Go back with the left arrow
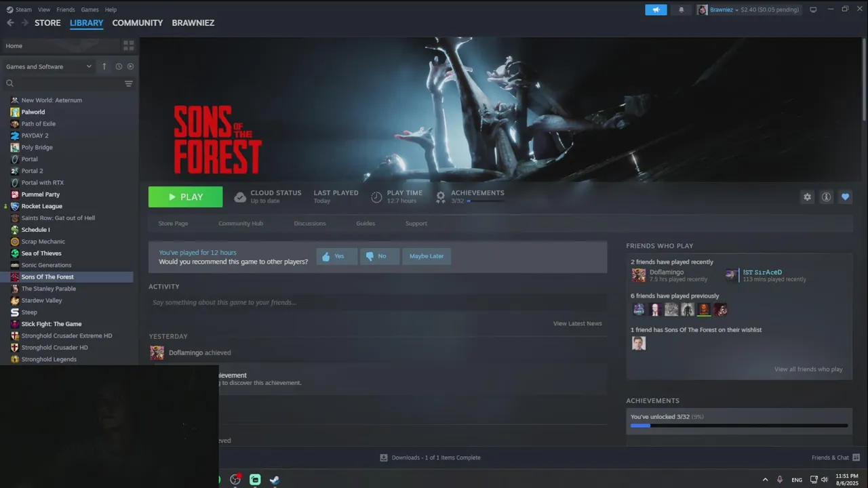This screenshot has width=868, height=488. click(x=10, y=22)
